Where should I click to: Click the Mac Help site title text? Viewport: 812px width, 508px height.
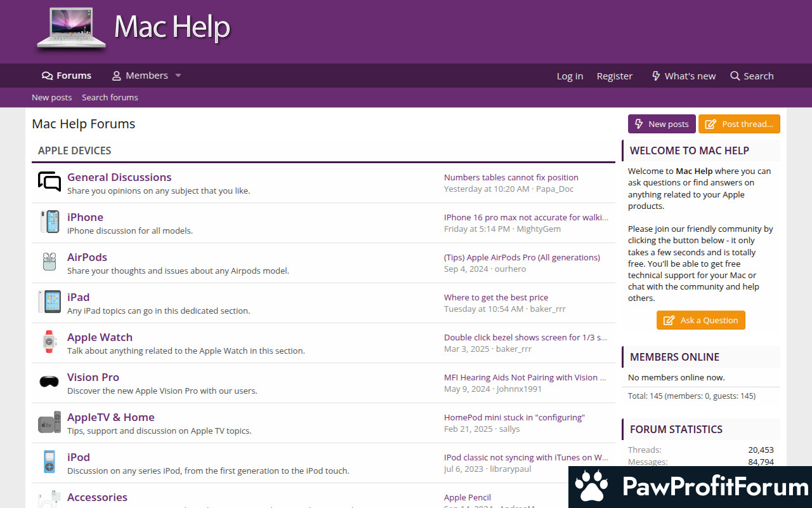(172, 27)
